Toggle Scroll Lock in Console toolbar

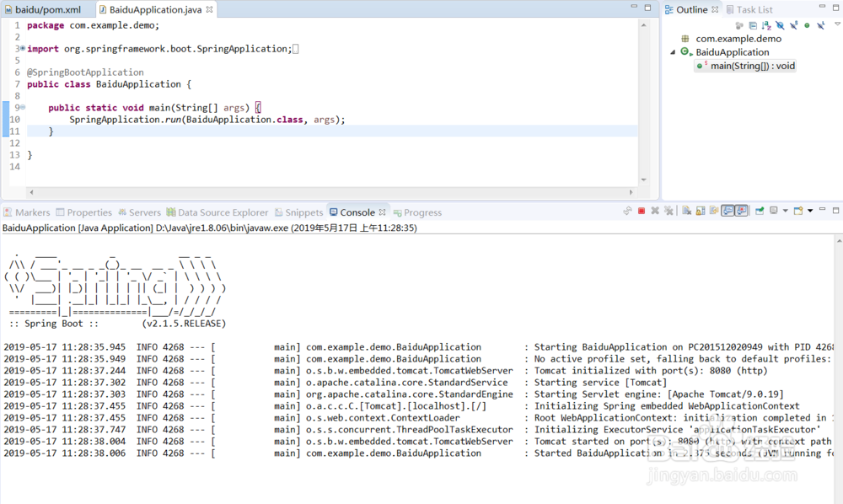pos(701,211)
